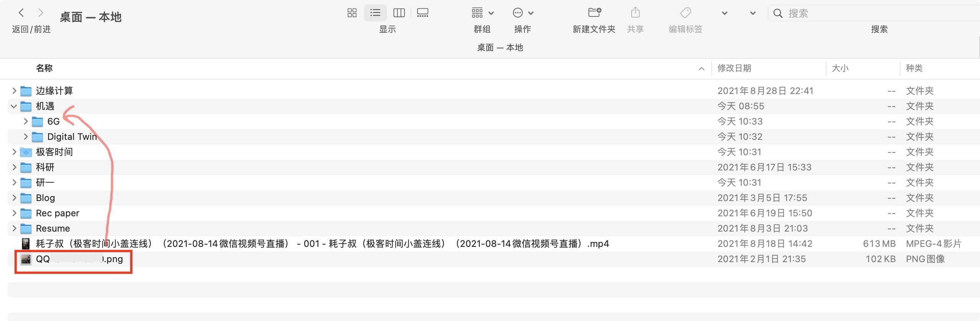The width and height of the screenshot is (980, 321).
Task: Select the 耗子叔 mp4 video file icon
Action: [26, 244]
